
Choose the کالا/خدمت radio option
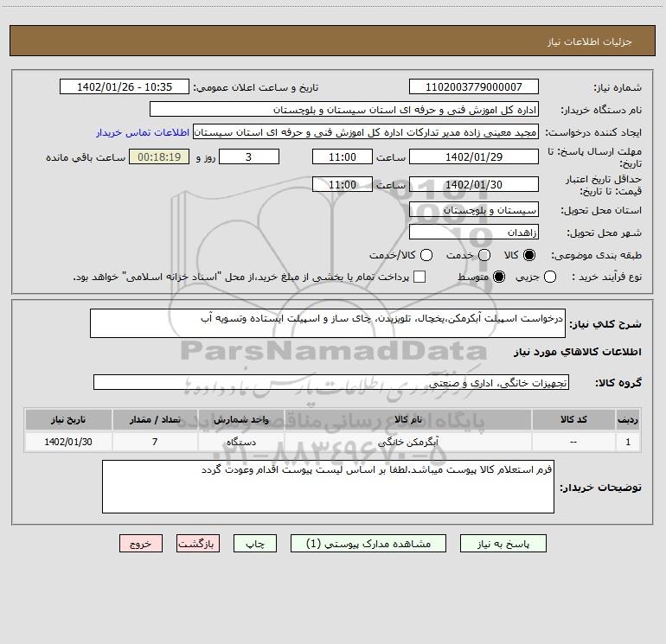pos(426,255)
